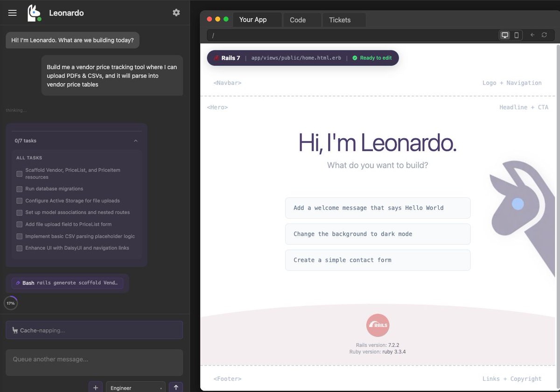Image resolution: width=560 pixels, height=392 pixels.
Task: Check Configure Active Storage task
Action: (x=20, y=201)
